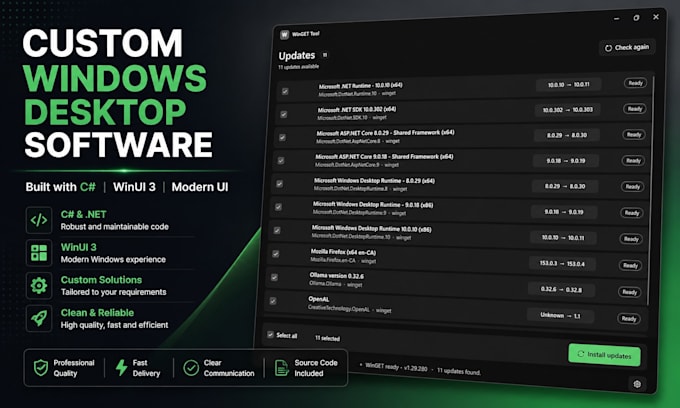This screenshot has height=408, width=680.
Task: Click the C# & .NET code brackets icon
Action: 39,220
